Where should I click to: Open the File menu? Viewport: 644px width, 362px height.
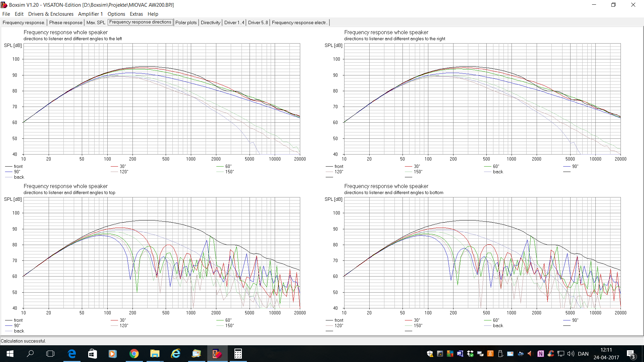coord(6,14)
